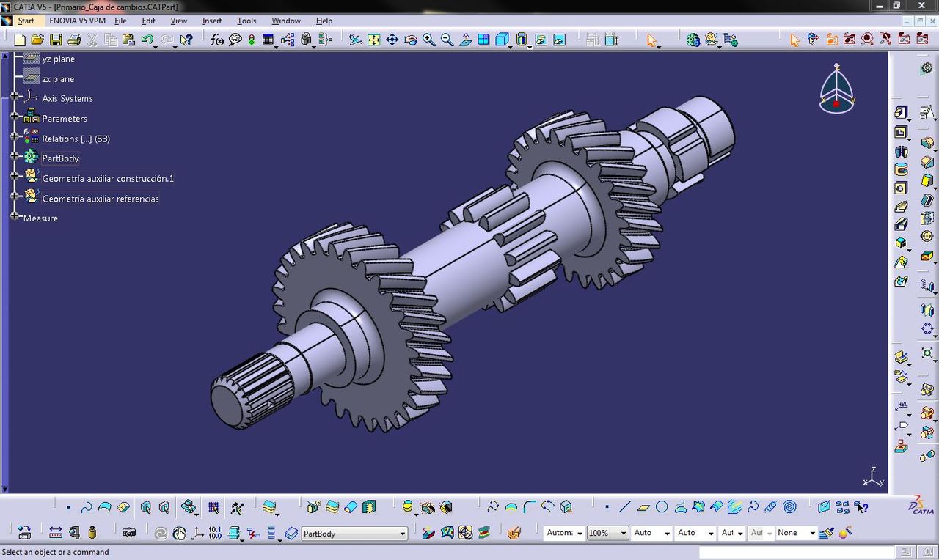Viewport: 939px width, 560px height.
Task: Expand the Parameters tree node
Action: tap(15, 117)
